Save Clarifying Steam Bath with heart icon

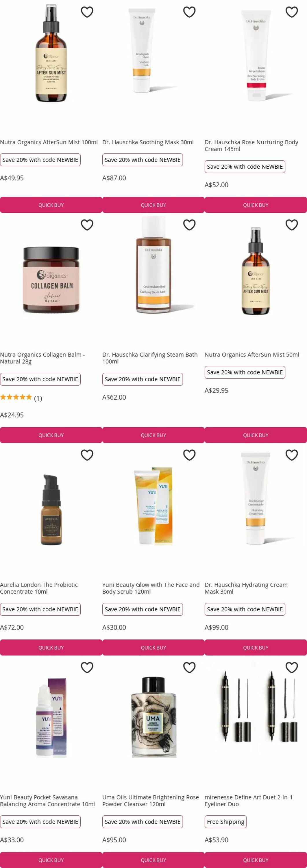(x=189, y=225)
